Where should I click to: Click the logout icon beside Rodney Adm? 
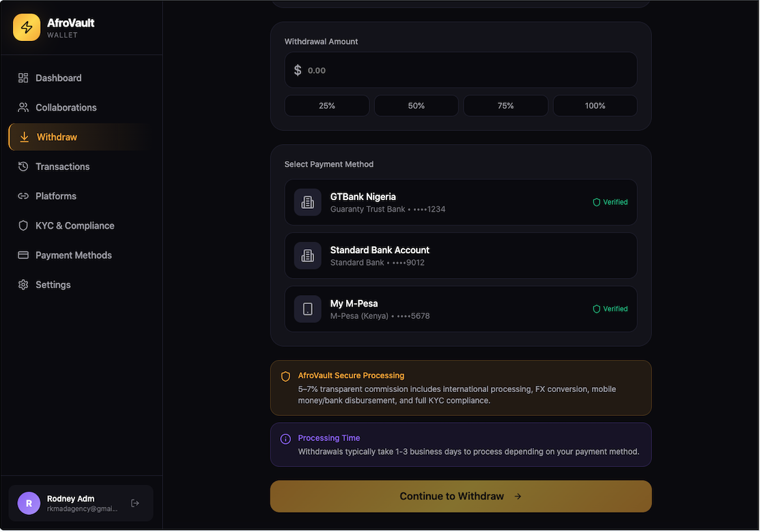coord(135,503)
